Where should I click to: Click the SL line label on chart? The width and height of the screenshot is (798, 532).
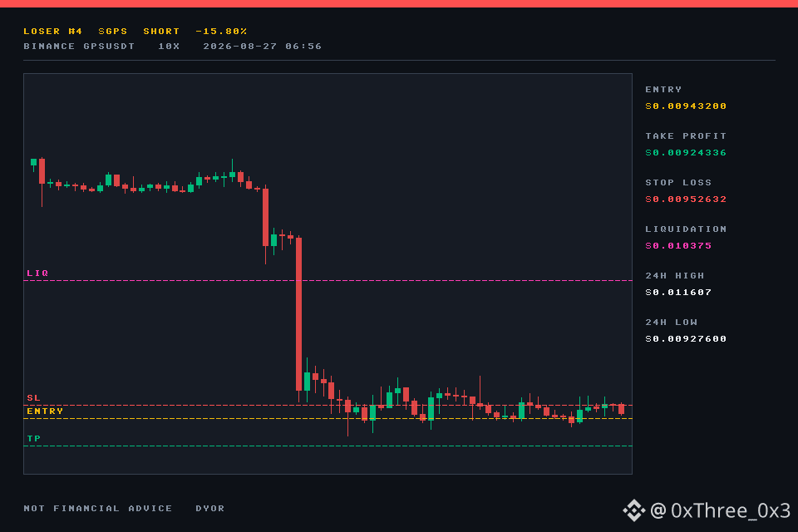click(33, 398)
